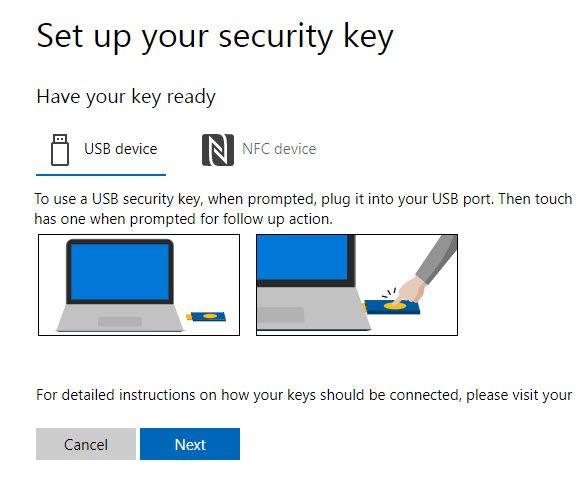Click the USB security key beside left laptop

(x=206, y=316)
